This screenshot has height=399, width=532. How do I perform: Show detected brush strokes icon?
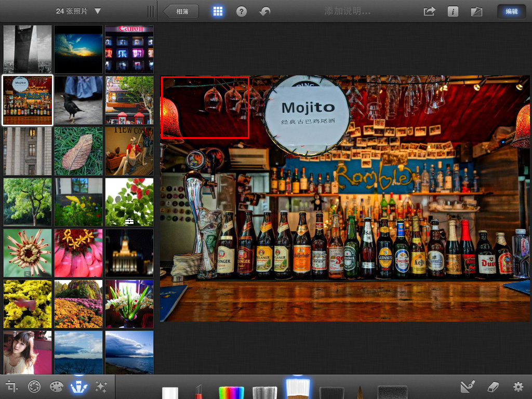(x=468, y=387)
